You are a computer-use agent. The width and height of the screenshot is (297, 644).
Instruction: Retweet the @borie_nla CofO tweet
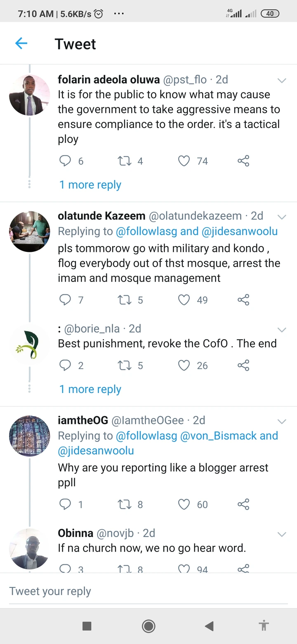[124, 365]
